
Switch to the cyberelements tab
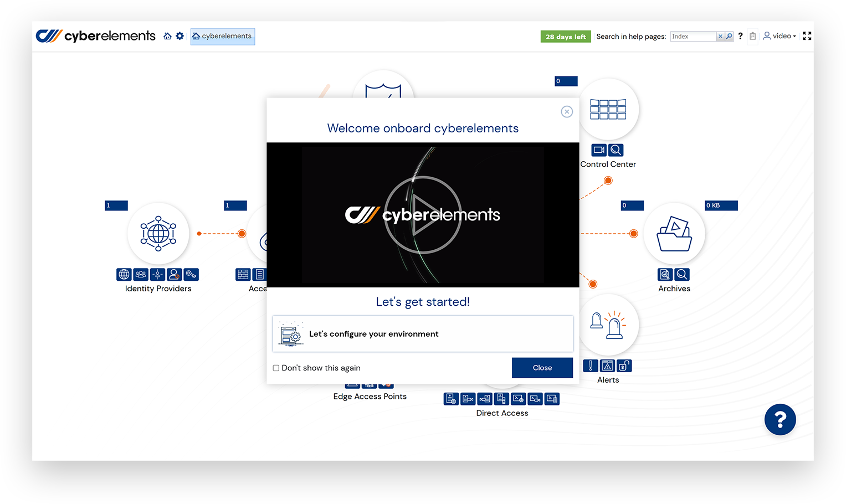(x=222, y=37)
